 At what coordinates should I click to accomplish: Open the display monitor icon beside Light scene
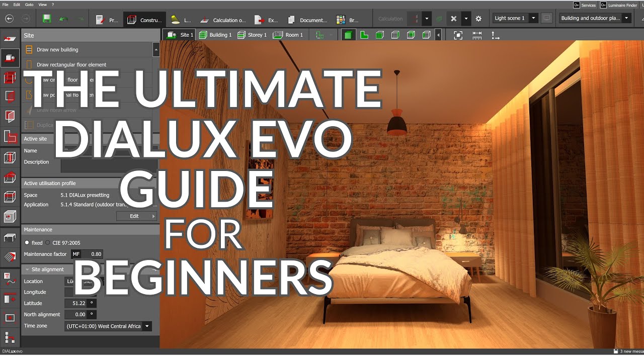(547, 18)
